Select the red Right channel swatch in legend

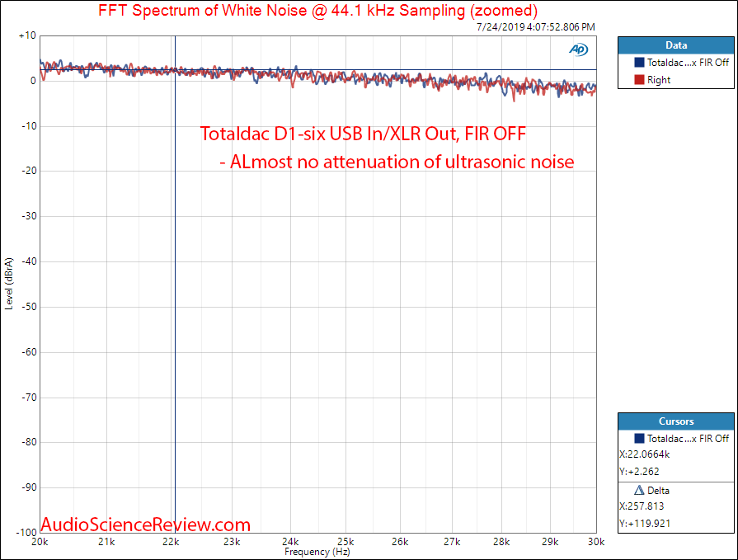(x=639, y=79)
